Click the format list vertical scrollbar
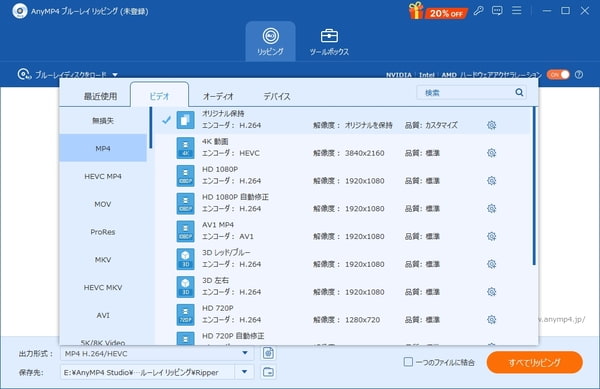 coord(534,186)
